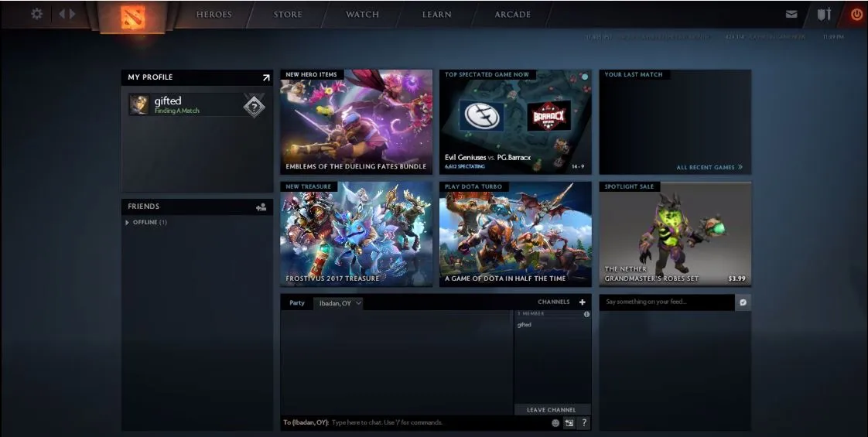Screen dimensions: 868x437
Task: Open the settings gear menu
Action: (36, 14)
